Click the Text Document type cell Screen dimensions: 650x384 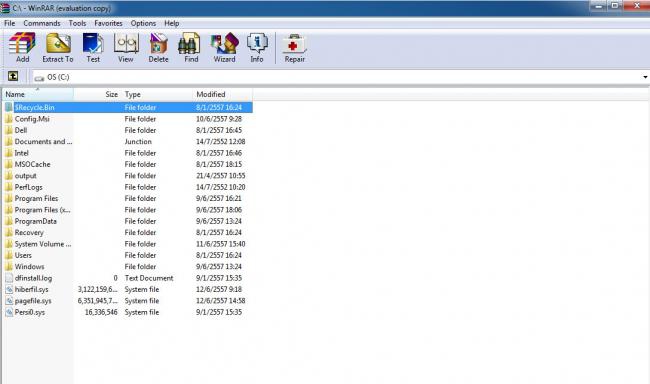(x=149, y=278)
